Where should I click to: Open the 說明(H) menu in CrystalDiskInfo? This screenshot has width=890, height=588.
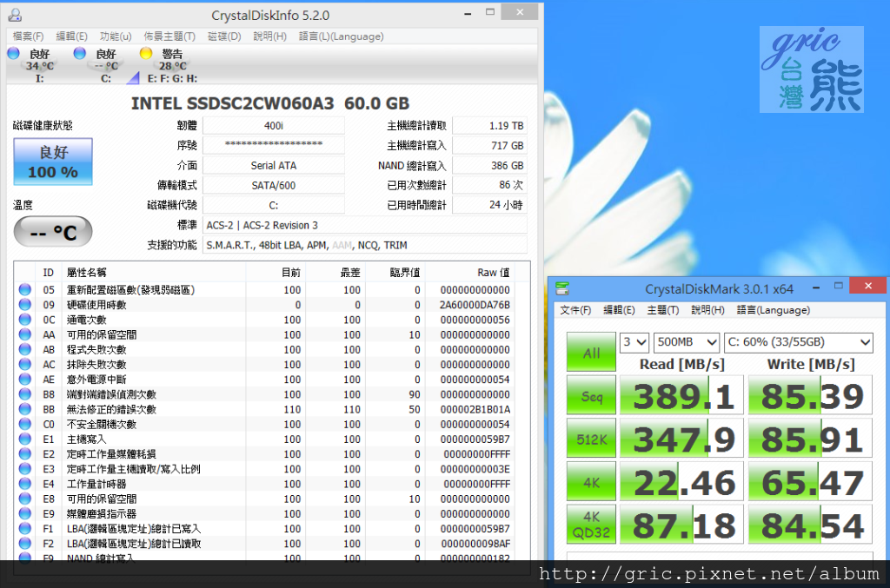click(x=269, y=36)
